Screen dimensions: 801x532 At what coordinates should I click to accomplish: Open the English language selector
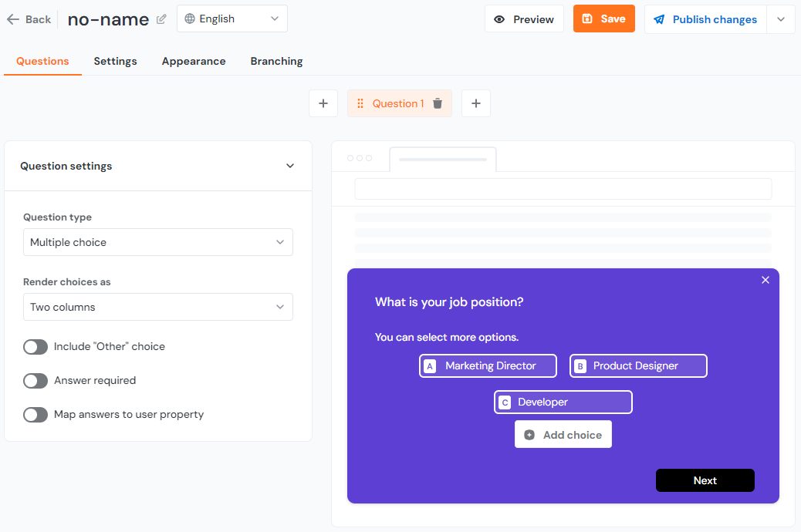[232, 19]
